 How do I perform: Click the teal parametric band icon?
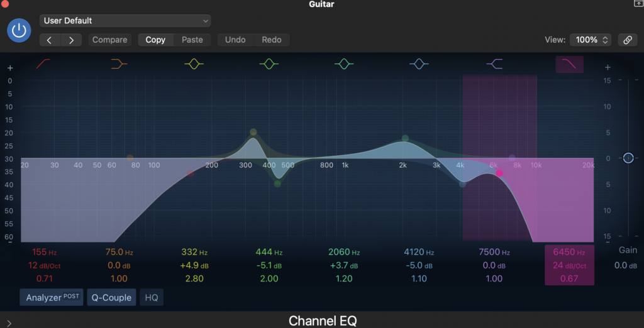coord(343,64)
